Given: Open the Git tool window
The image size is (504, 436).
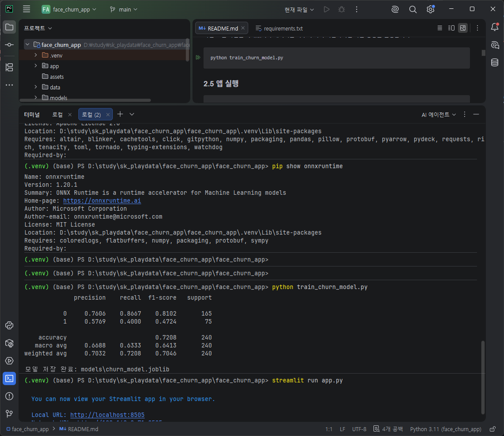Looking at the screenshot, I should (9, 413).
